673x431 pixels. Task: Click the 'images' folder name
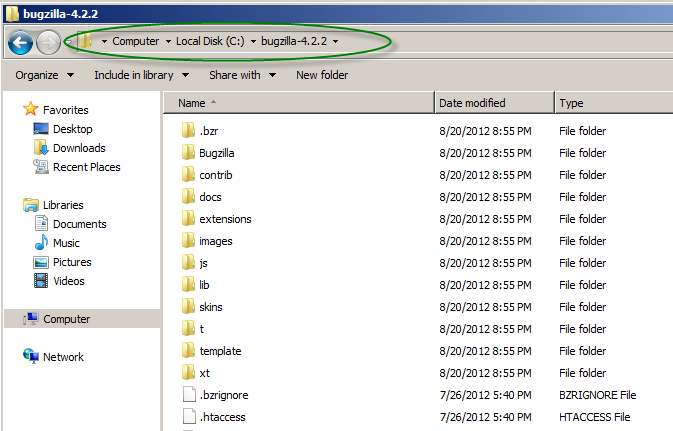[215, 241]
